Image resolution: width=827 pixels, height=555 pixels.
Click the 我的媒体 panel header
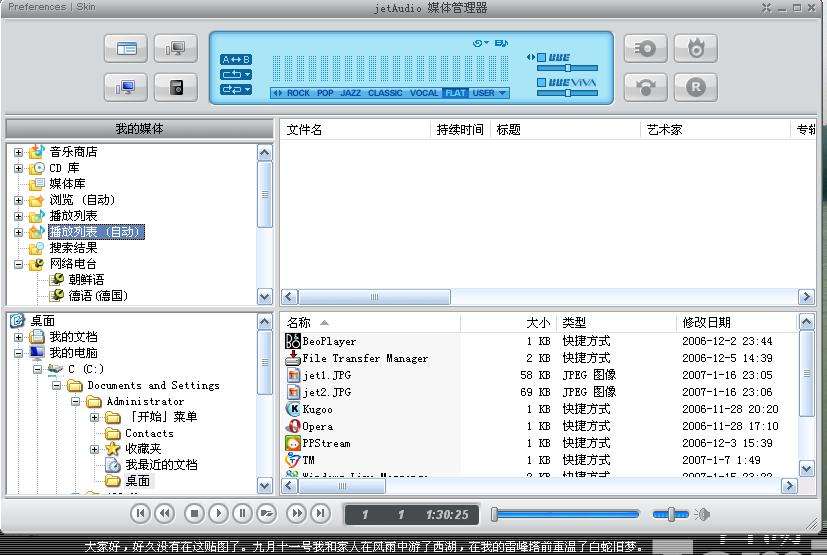point(139,129)
